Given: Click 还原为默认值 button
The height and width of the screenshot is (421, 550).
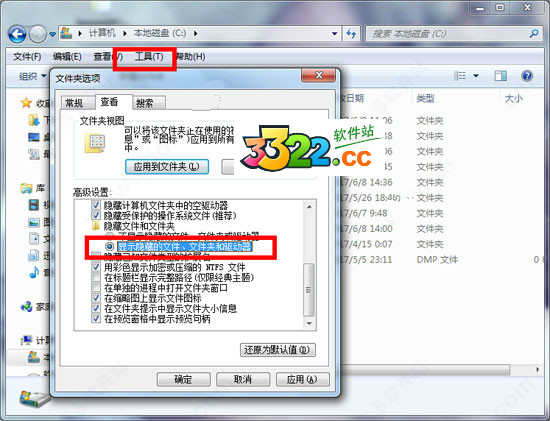Looking at the screenshot, I should [277, 349].
